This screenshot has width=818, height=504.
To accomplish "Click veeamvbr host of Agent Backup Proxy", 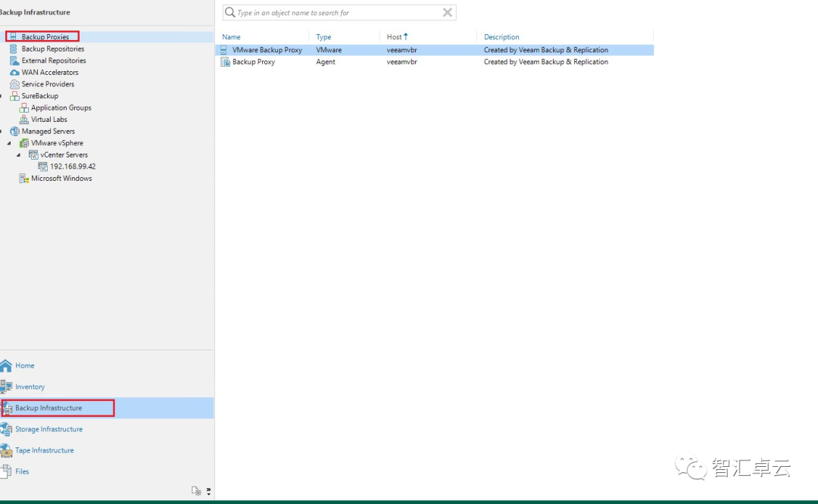I will pos(401,61).
